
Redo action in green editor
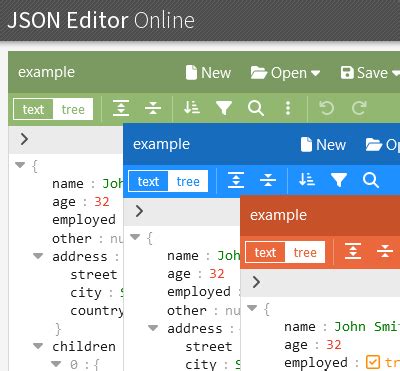tap(359, 108)
